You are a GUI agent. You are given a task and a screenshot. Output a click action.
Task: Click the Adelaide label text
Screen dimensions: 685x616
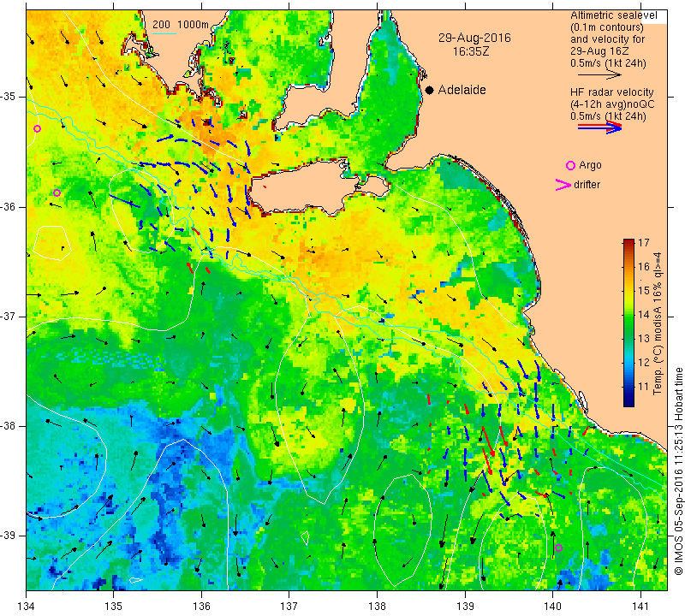tap(462, 90)
